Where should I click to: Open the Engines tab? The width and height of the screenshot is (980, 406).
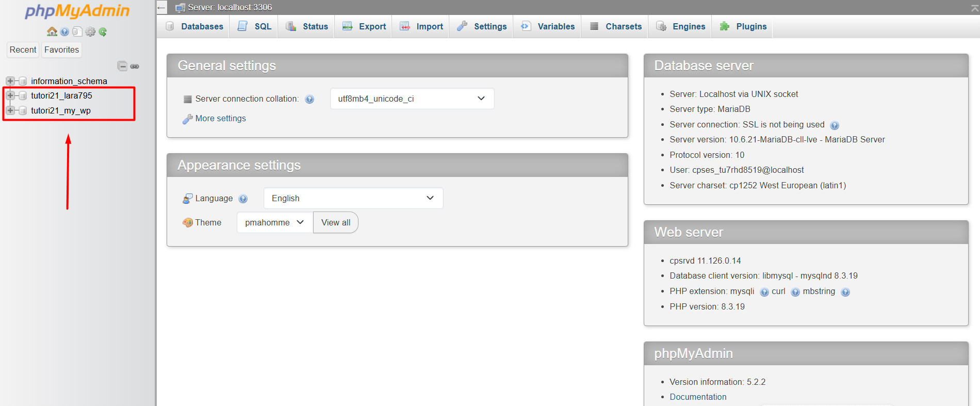(x=681, y=26)
